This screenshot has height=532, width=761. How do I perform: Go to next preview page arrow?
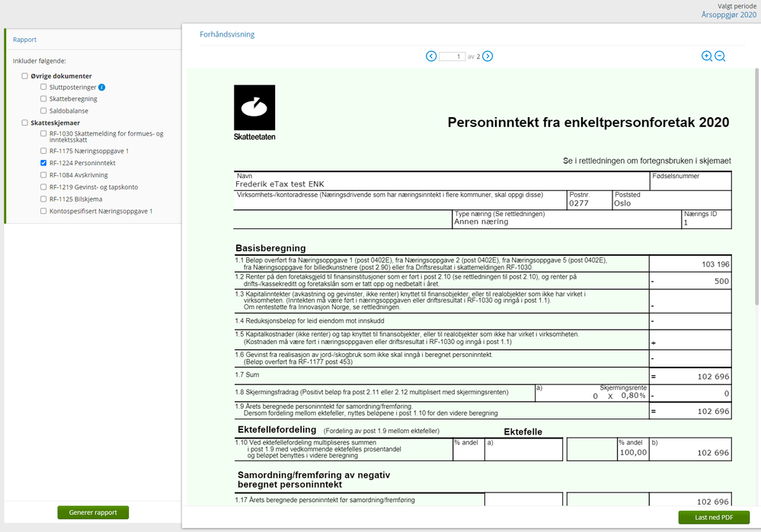click(x=488, y=56)
